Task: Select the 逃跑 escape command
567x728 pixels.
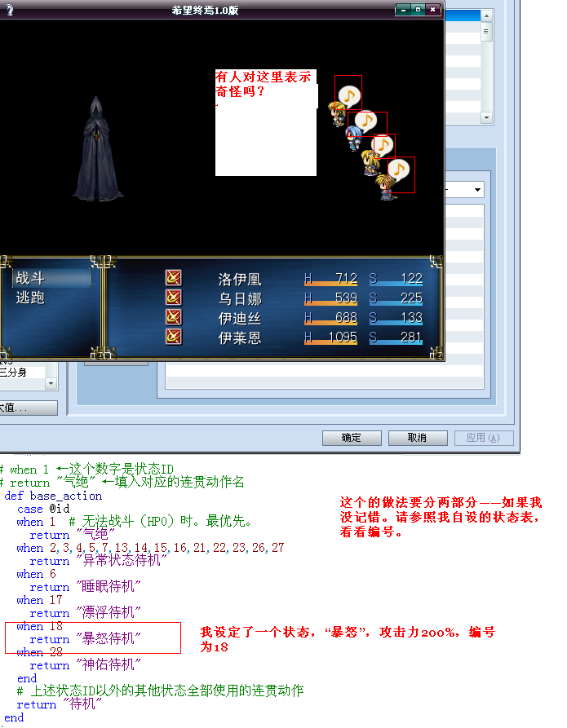Action: click(30, 298)
